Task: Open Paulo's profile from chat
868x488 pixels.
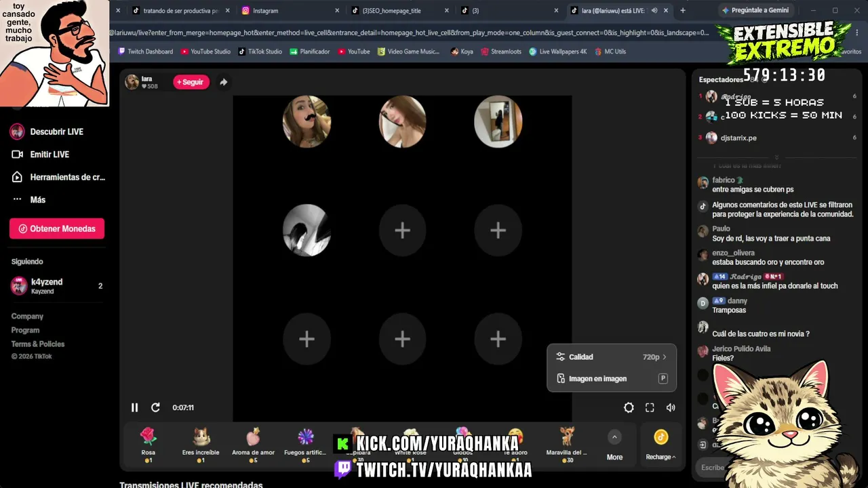Action: click(721, 228)
